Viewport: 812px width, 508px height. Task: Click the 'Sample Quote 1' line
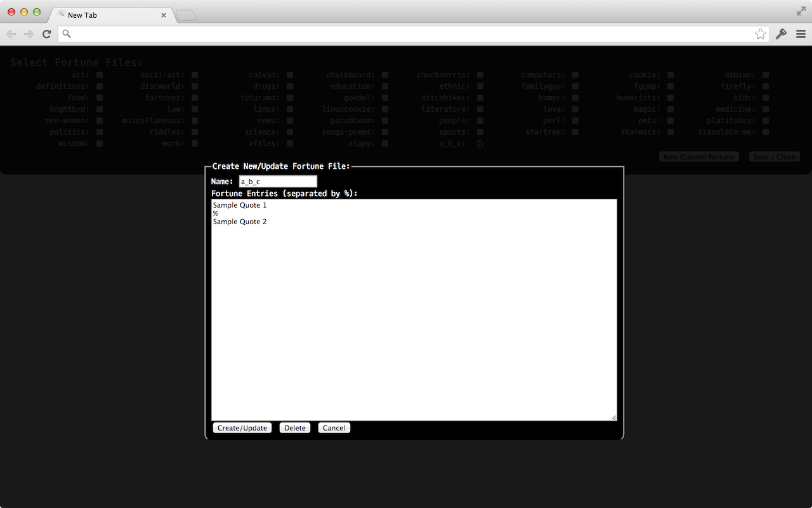click(240, 205)
